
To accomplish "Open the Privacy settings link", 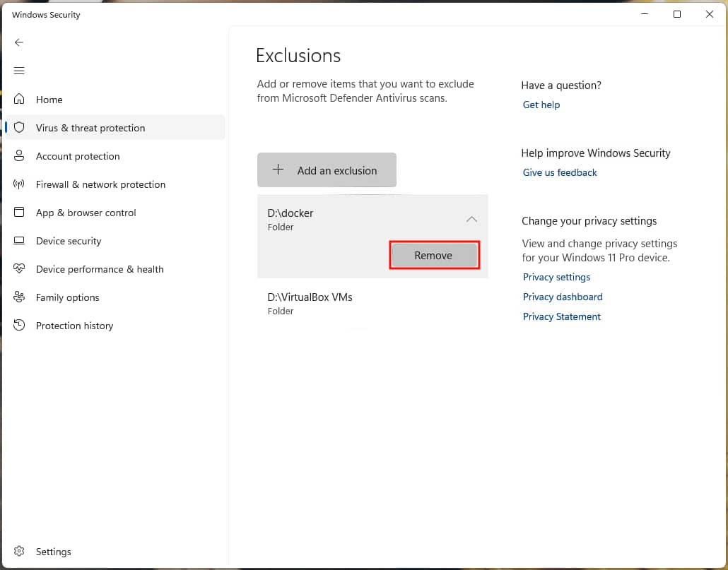I will (x=556, y=278).
